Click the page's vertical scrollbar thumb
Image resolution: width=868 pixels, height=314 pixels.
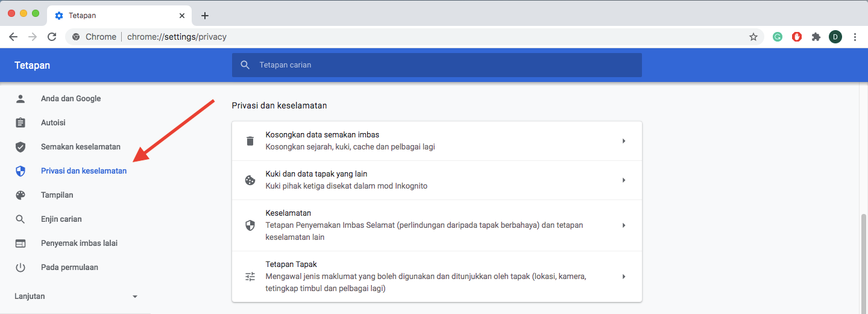[863, 259]
